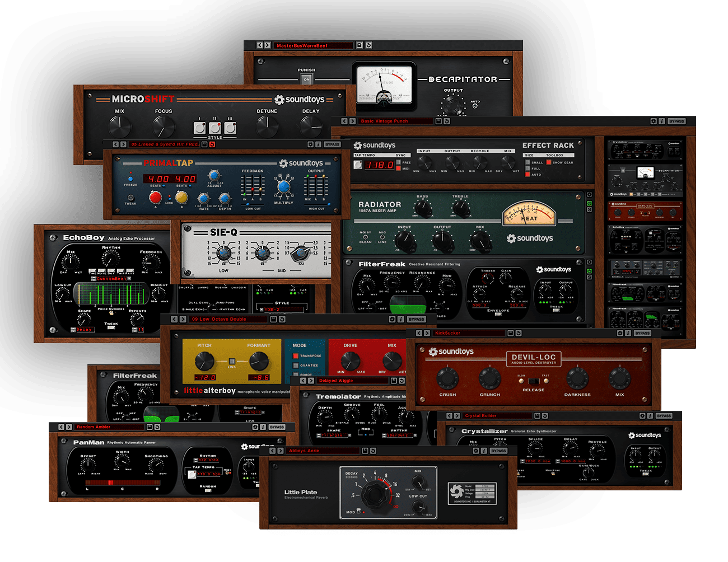
Task: Save the MasterBusWarmBeef preset in Decapitator
Action: coord(360,45)
